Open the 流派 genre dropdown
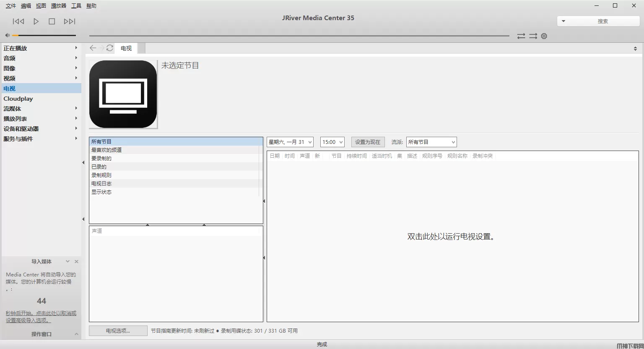The height and width of the screenshot is (349, 644). pos(431,142)
